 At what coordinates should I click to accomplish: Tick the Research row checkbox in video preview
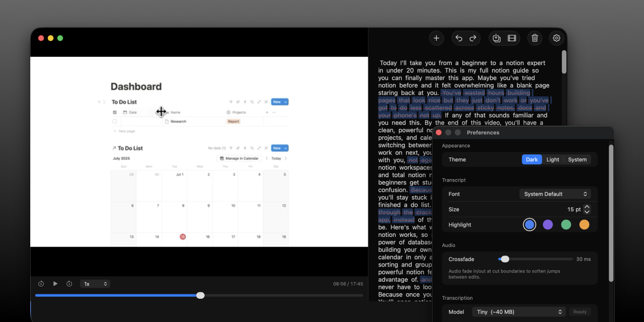click(115, 121)
